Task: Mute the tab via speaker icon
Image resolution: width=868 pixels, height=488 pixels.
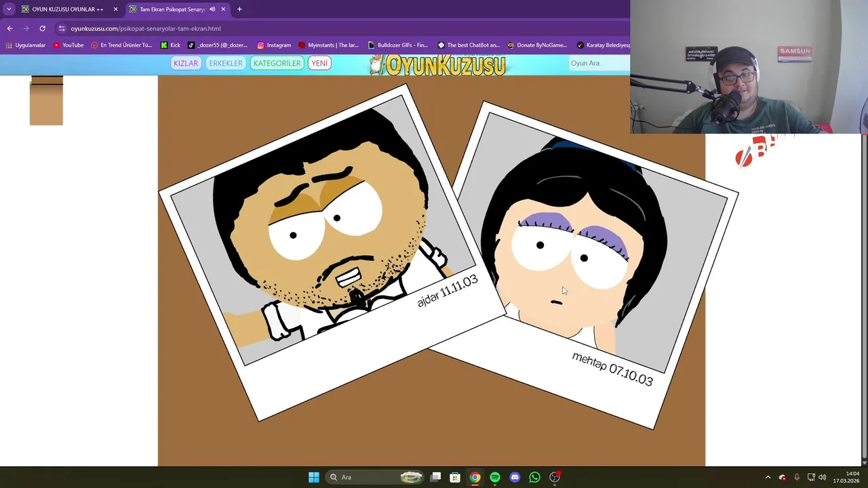Action: tap(212, 9)
